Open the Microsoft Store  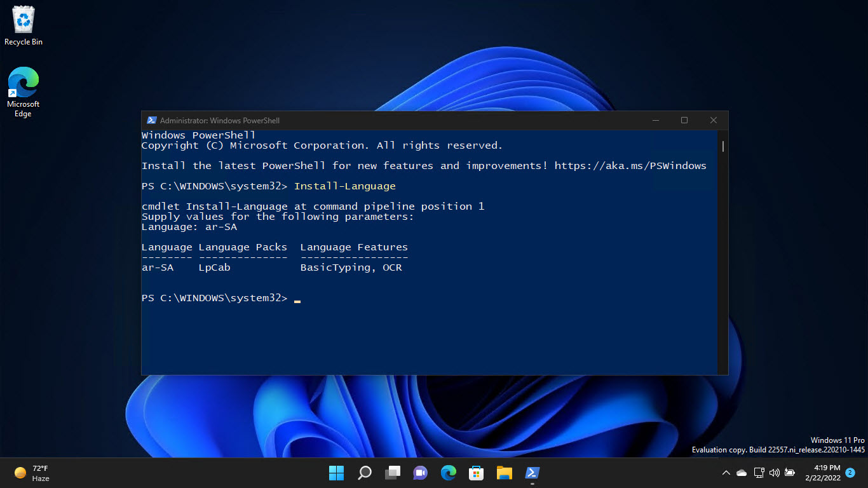click(476, 473)
